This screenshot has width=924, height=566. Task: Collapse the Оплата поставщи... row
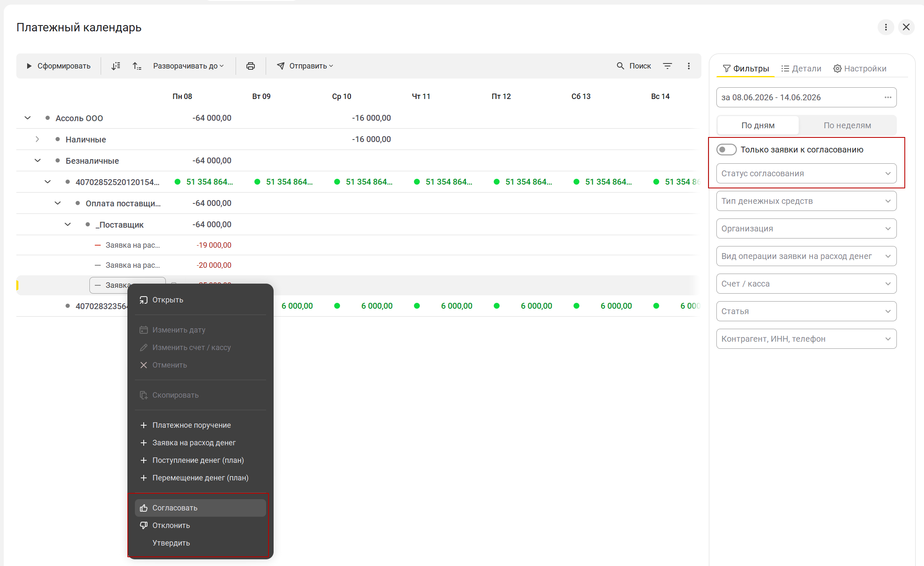point(58,203)
